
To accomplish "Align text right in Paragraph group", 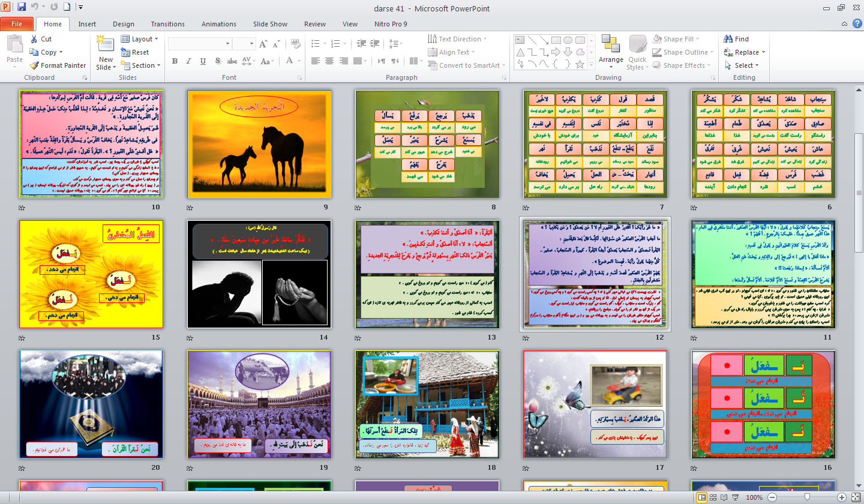I will click(x=343, y=61).
